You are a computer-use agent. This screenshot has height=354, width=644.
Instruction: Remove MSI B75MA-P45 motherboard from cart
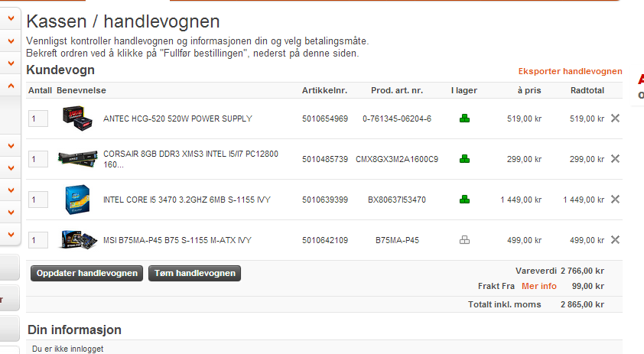click(x=615, y=240)
